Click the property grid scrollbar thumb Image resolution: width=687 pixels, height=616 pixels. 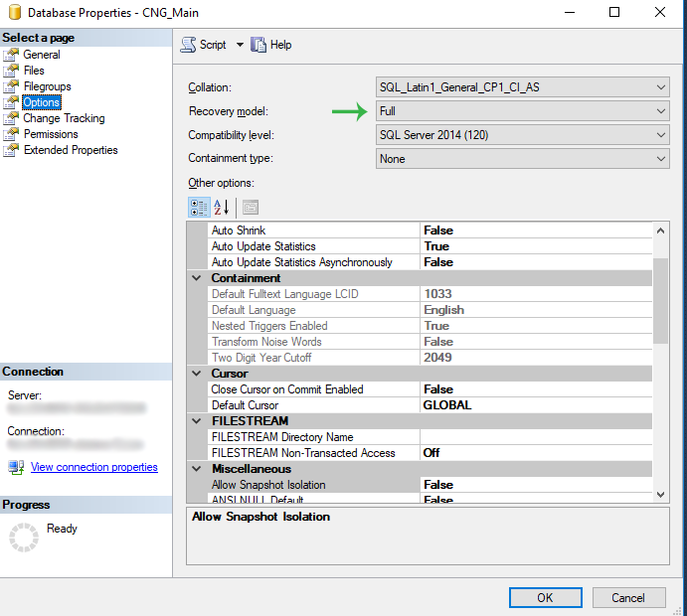[x=661, y=301]
